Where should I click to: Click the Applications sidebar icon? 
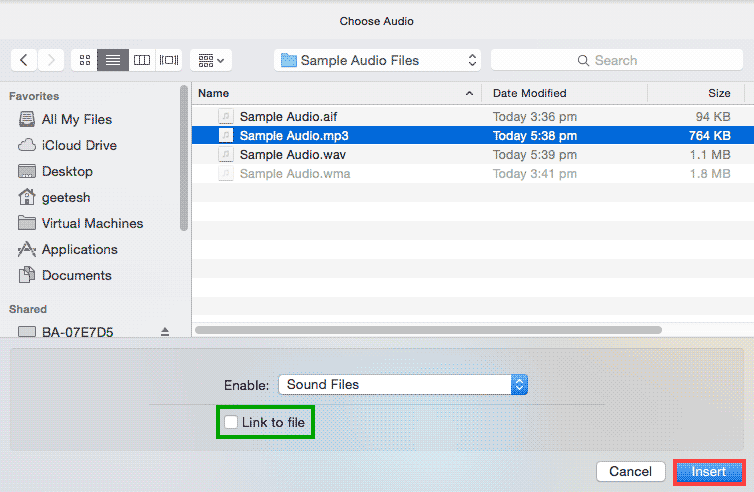pos(27,249)
